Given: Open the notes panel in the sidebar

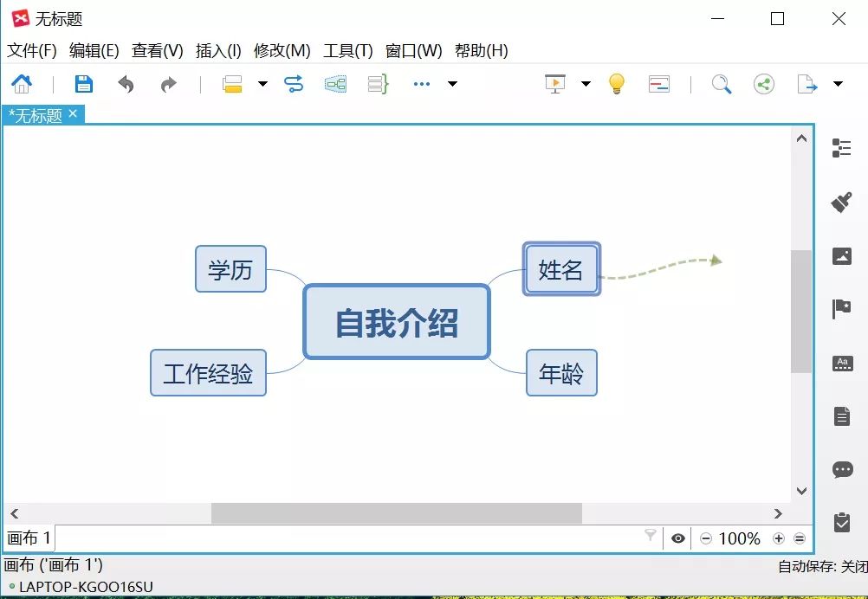Looking at the screenshot, I should point(842,416).
